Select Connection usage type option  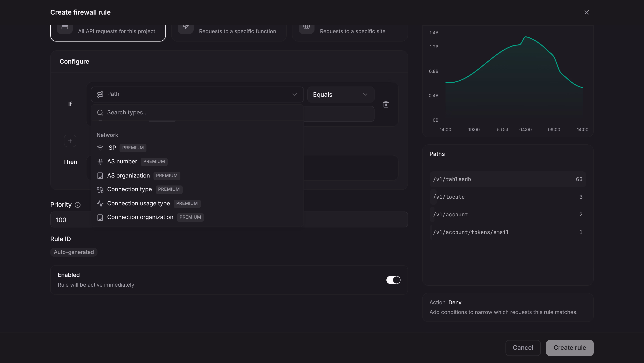[x=197, y=204]
